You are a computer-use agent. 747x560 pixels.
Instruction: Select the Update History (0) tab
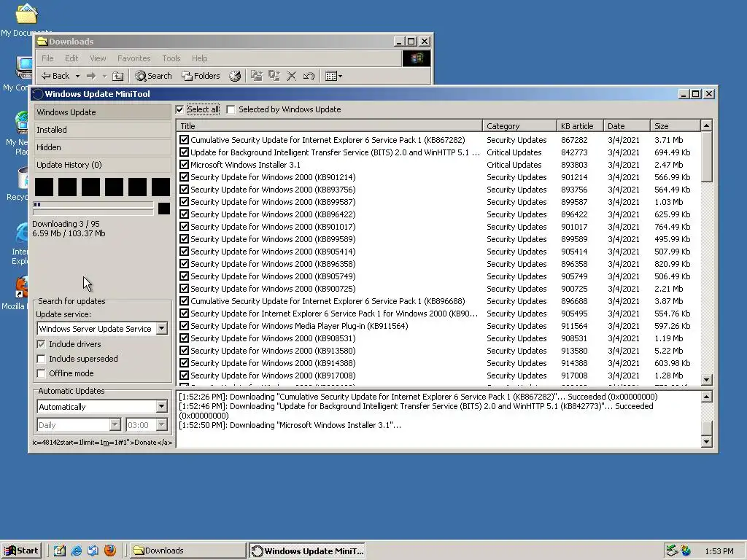tap(102, 165)
